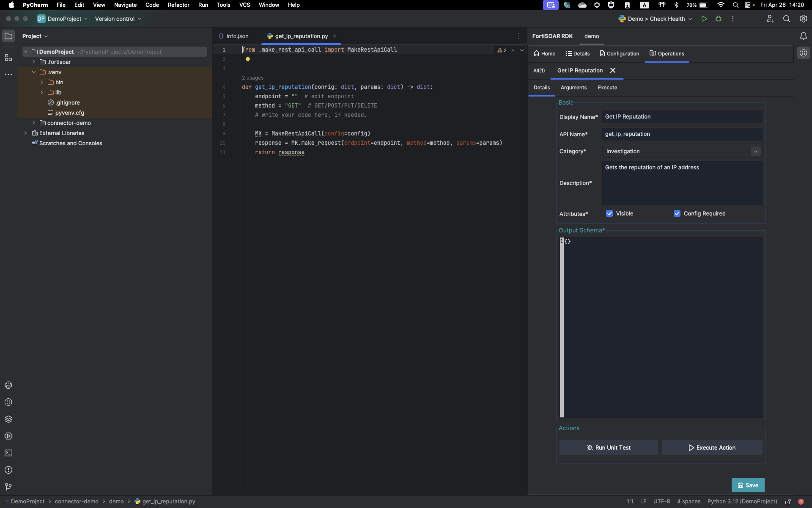
Task: Uncheck the Visible attribute checkbox
Action: 609,213
